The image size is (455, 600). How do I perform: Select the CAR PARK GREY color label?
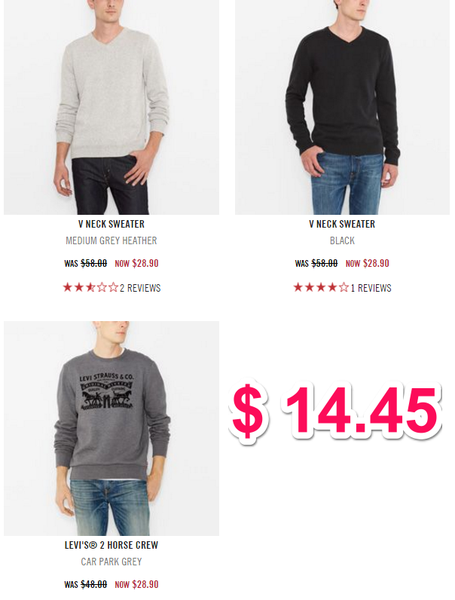coord(111,562)
